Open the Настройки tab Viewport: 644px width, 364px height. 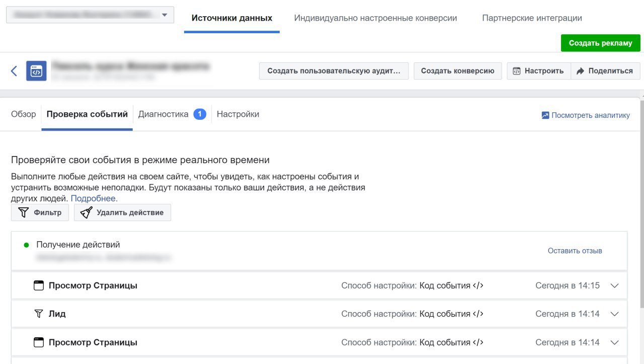238,114
